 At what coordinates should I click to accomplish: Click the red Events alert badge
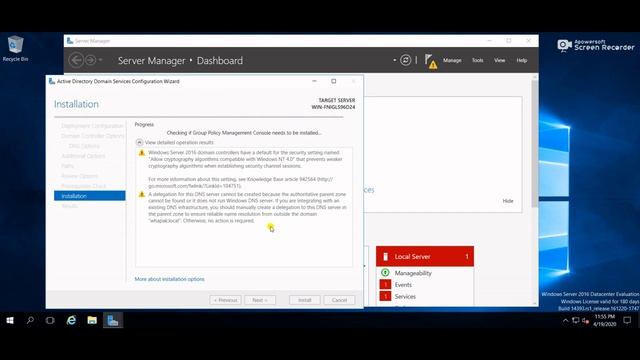[385, 284]
